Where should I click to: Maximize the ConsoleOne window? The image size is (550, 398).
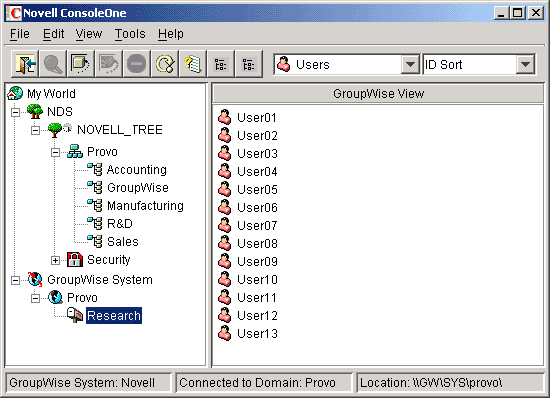point(517,13)
